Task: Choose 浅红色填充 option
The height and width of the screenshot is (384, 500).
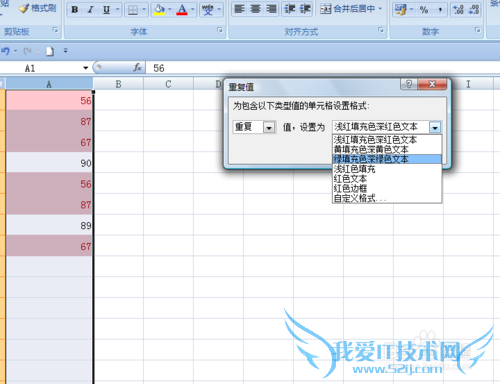Action: pyautogui.click(x=387, y=169)
